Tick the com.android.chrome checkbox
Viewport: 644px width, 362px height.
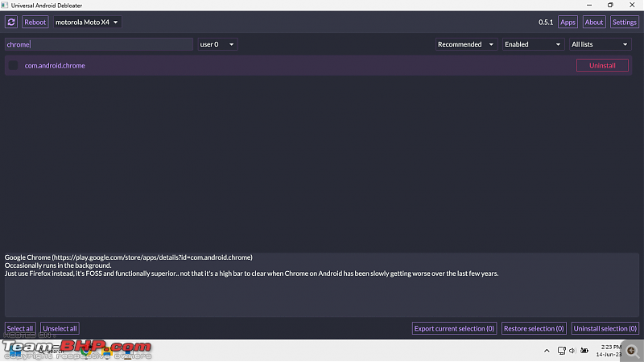13,65
